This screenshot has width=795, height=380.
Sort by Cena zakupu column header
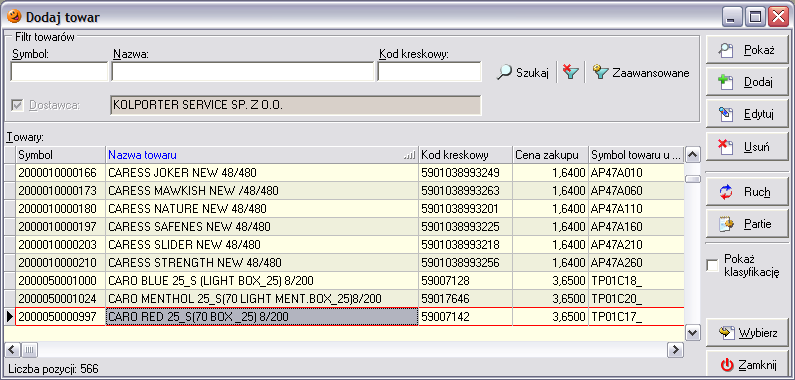[x=551, y=155]
